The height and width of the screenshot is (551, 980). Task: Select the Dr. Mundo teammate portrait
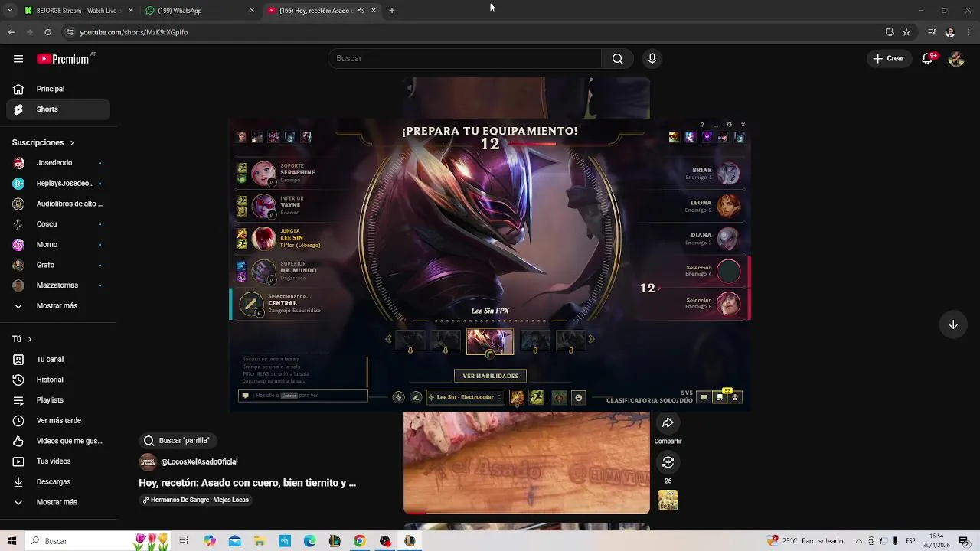[263, 271]
